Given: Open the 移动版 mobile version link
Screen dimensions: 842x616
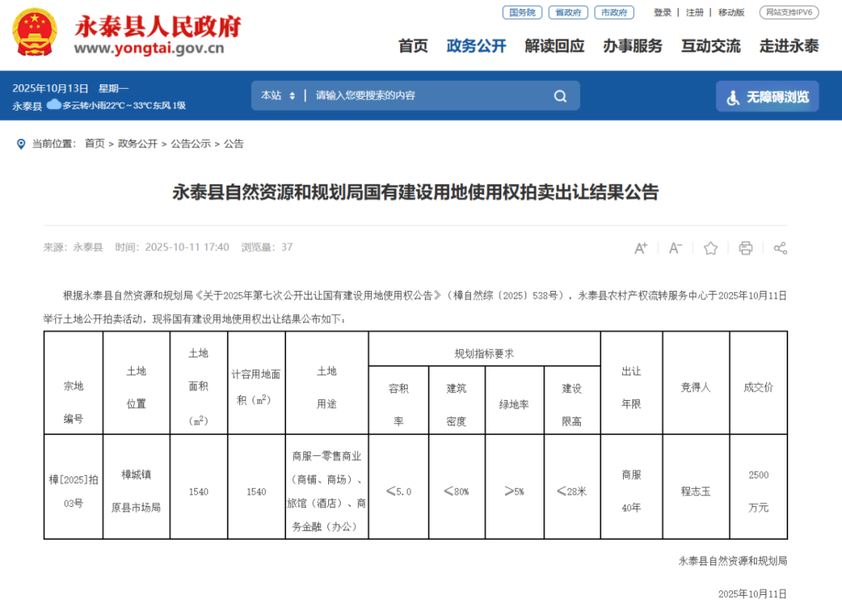Looking at the screenshot, I should [731, 12].
